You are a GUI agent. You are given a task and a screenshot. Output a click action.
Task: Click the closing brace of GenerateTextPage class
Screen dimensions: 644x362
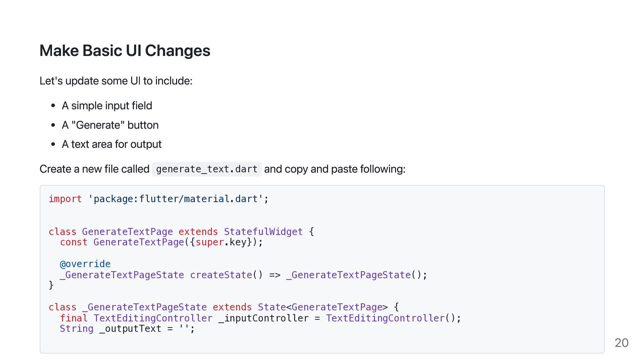pos(51,285)
